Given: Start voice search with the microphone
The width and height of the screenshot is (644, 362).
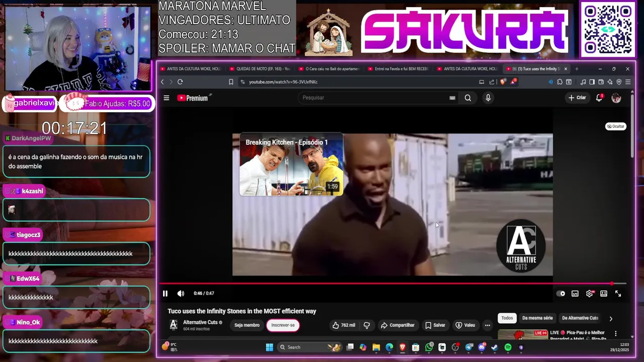Looking at the screenshot, I should click(488, 98).
